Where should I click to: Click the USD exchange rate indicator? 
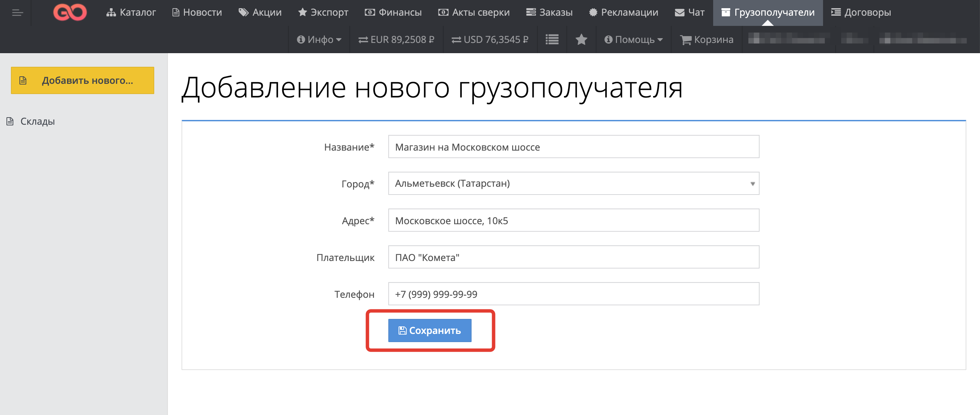(x=490, y=40)
